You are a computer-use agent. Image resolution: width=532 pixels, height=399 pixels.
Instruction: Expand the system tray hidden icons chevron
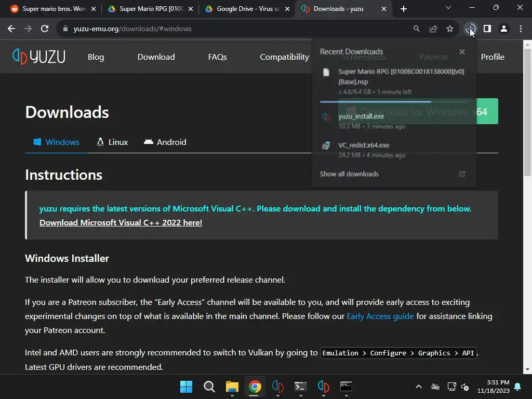point(419,387)
